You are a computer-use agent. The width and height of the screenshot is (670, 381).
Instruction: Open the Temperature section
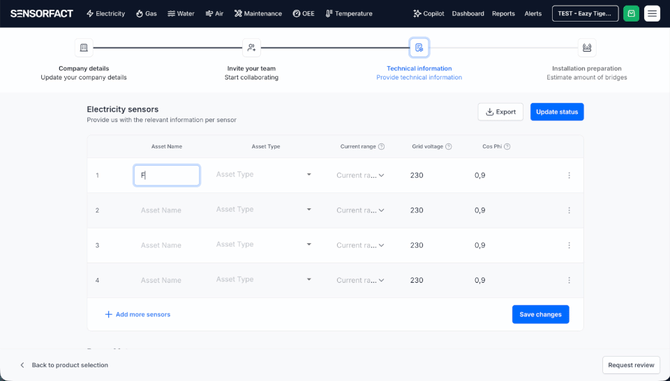[x=349, y=14]
